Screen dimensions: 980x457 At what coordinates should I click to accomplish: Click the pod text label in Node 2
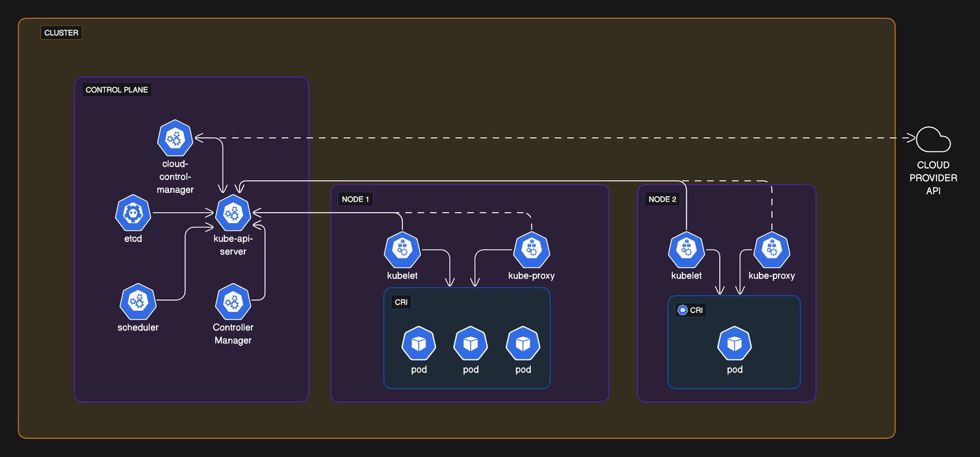click(x=734, y=369)
